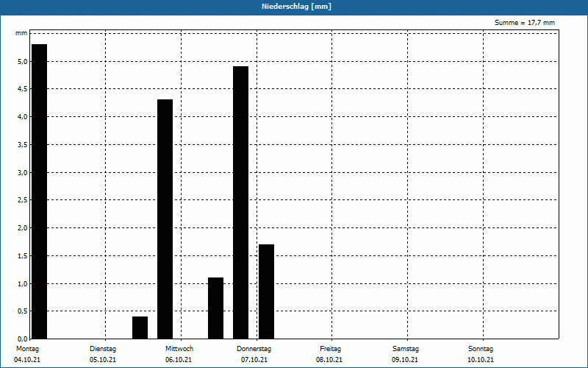588x368 pixels.
Task: Click the 0.4 mm bar on Dienstag
Action: [140, 328]
